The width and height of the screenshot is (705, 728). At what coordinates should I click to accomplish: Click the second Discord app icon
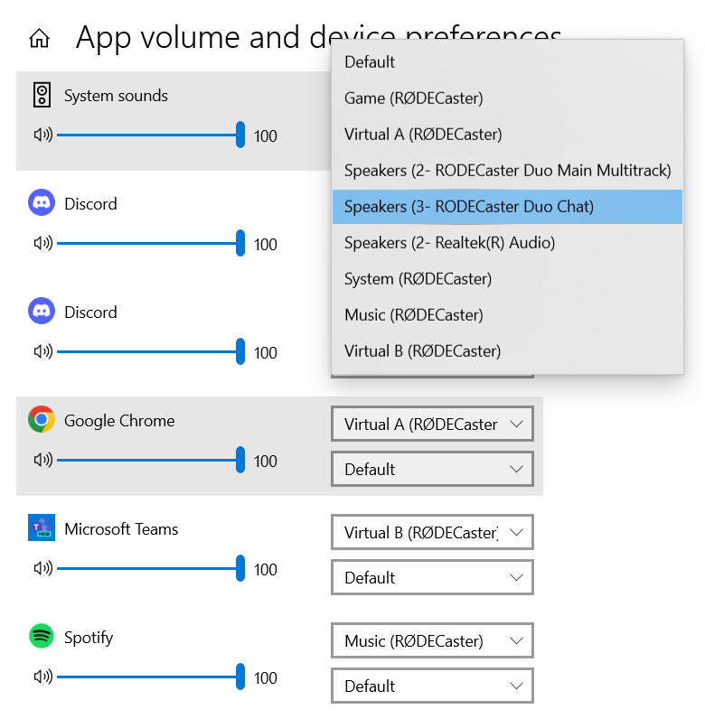pyautogui.click(x=42, y=311)
